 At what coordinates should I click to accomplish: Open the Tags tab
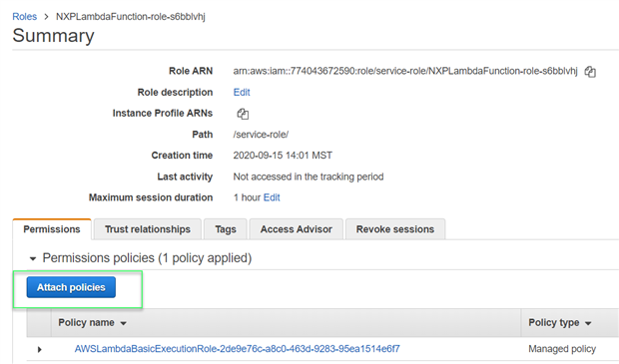coord(226,229)
